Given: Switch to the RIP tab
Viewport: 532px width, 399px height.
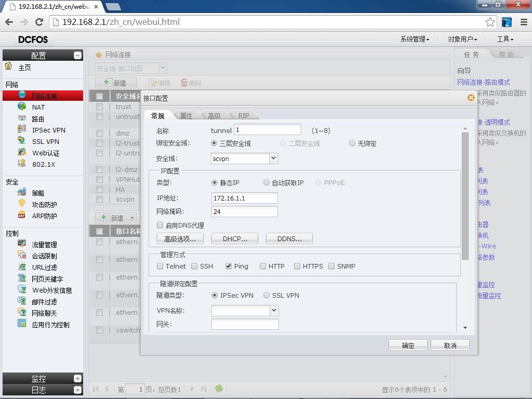Looking at the screenshot, I should (x=244, y=116).
